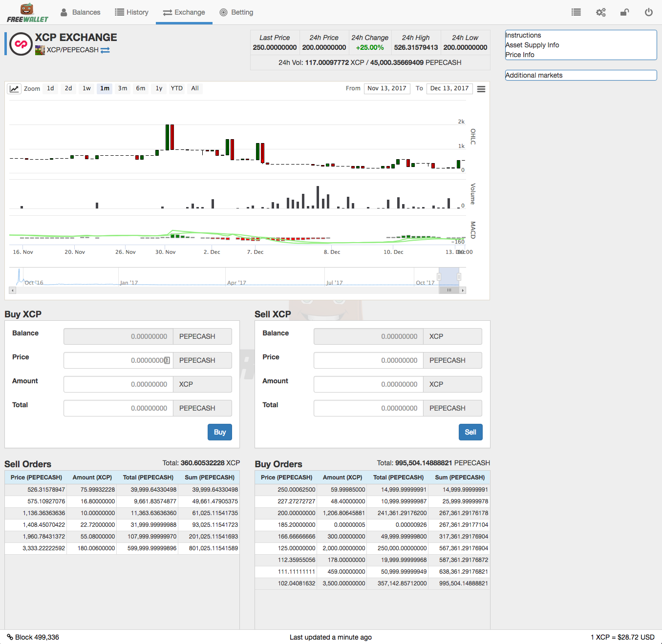
Task: Select sell order priced 575.10927076
Action: click(x=122, y=501)
